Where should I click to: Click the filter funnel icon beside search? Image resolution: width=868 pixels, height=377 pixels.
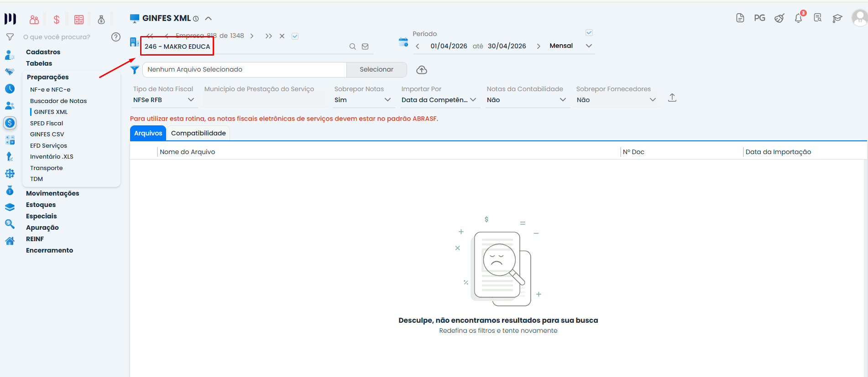click(10, 37)
